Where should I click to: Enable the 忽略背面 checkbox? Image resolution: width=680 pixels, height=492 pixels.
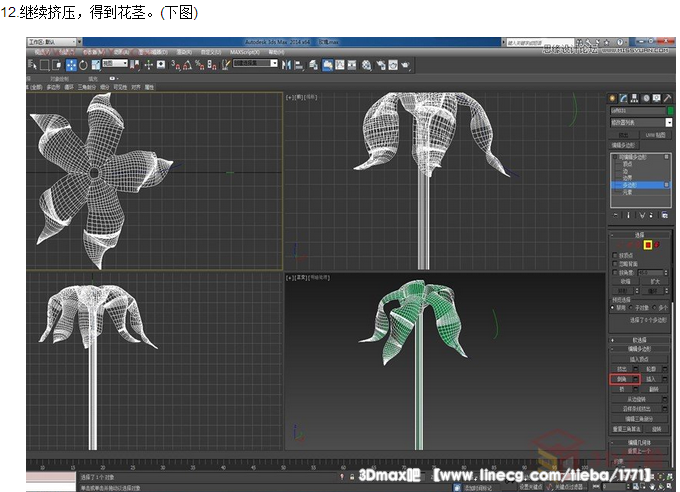(x=615, y=263)
